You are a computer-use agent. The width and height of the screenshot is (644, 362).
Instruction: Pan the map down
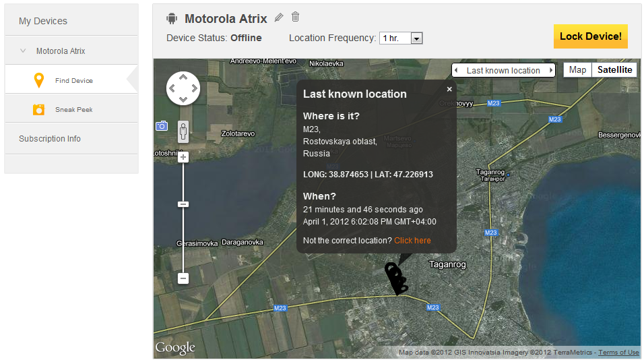click(x=183, y=100)
